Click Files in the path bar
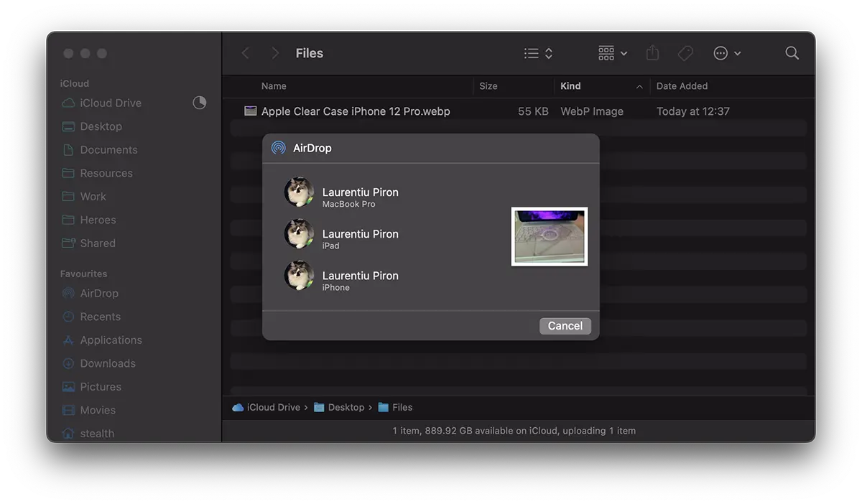The width and height of the screenshot is (862, 504). coord(395,407)
